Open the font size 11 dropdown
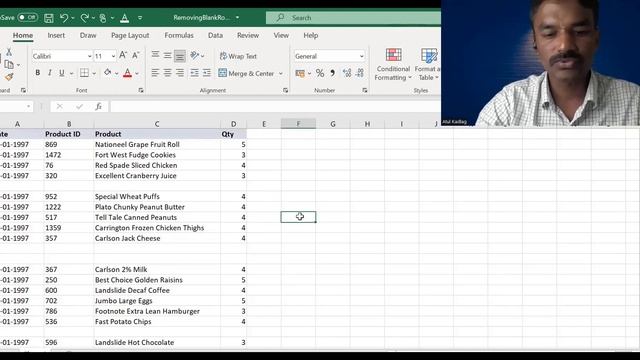Viewport: 640px width, 360px height. (113, 56)
